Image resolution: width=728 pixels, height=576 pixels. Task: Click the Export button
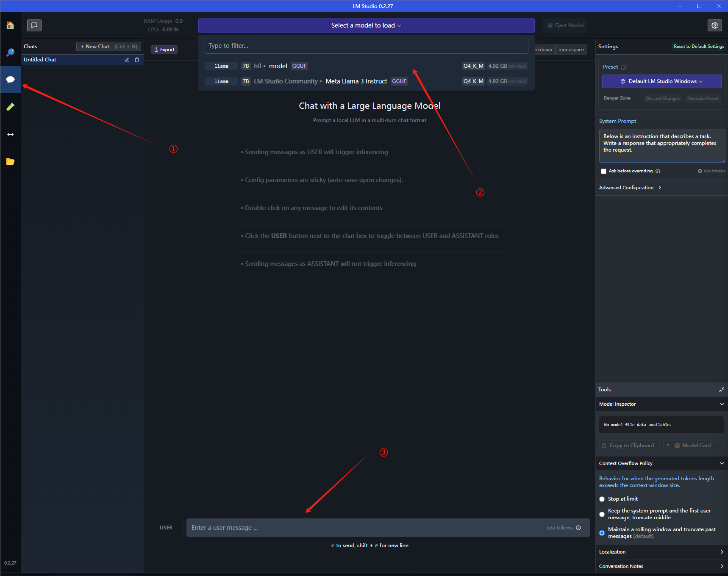coord(164,50)
